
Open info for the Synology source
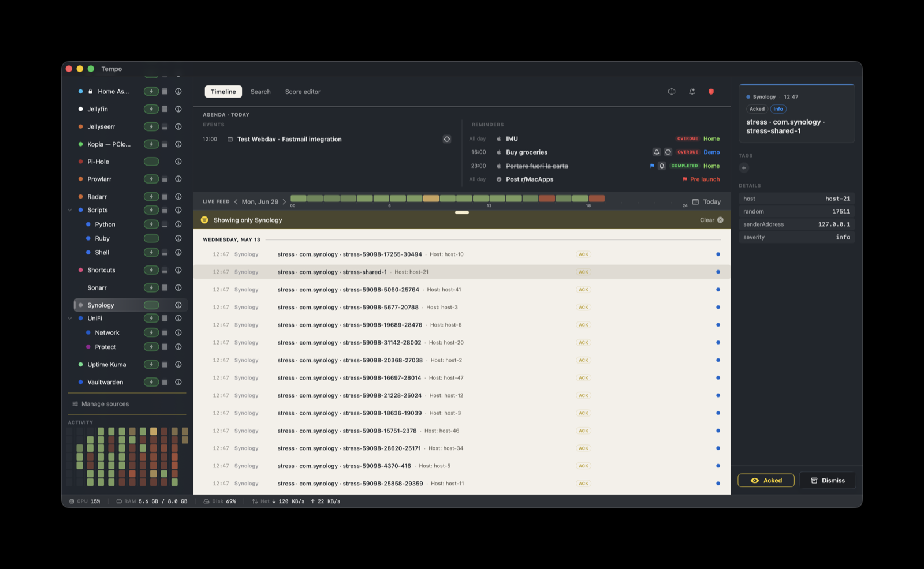point(178,305)
